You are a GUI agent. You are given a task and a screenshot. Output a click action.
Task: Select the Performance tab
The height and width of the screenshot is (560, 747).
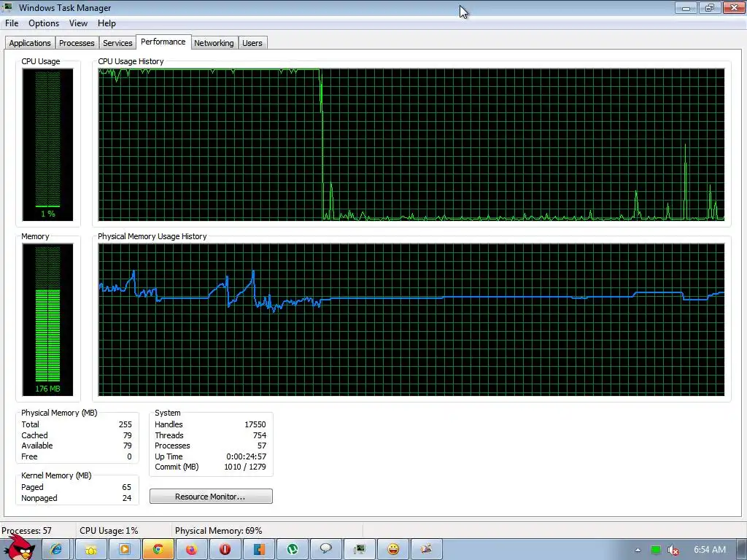pos(163,42)
